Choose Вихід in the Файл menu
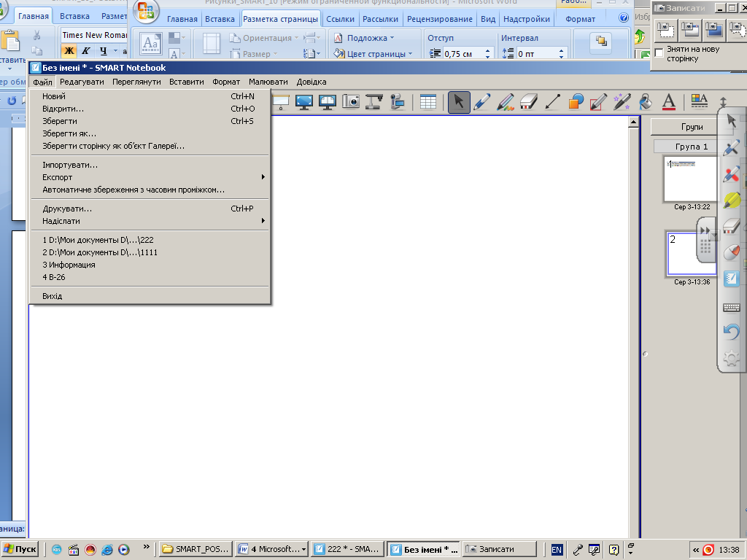Screen dimensions: 747x560 click(150, 296)
